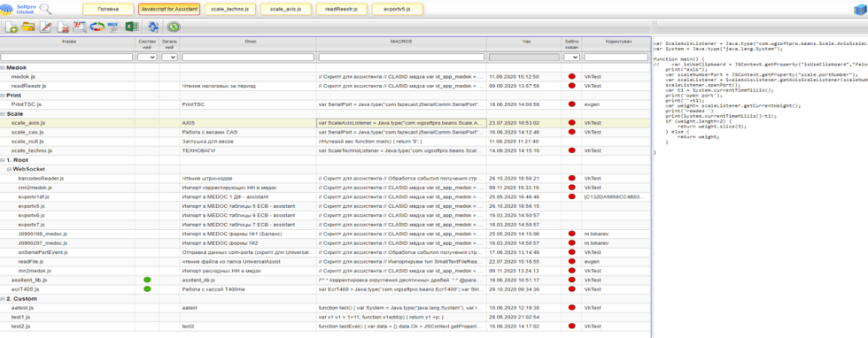Collapse the Print group
This screenshot has width=868, height=338.
pos(3,96)
